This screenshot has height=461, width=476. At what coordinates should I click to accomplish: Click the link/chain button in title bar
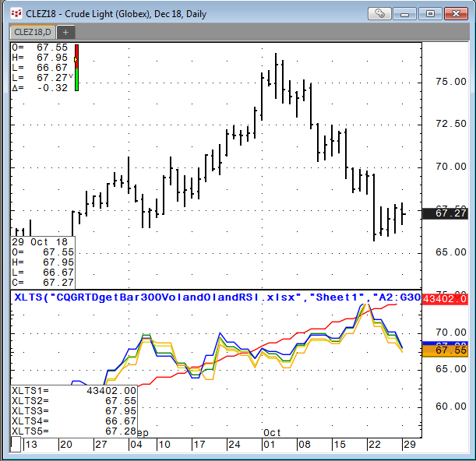pyautogui.click(x=379, y=13)
